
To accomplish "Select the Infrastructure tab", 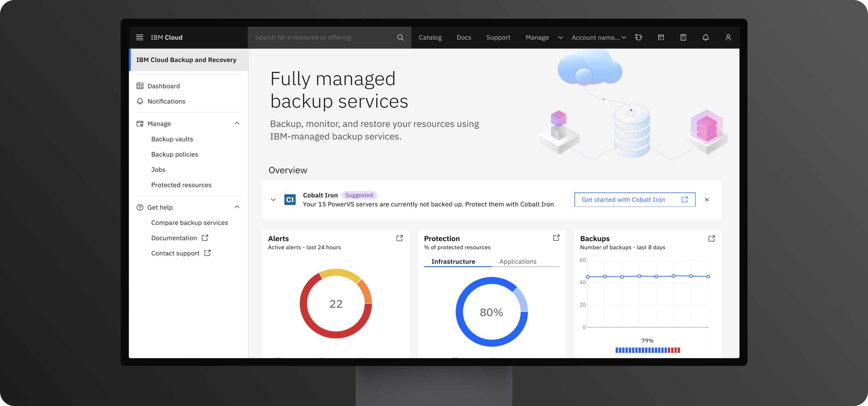I will click(453, 262).
